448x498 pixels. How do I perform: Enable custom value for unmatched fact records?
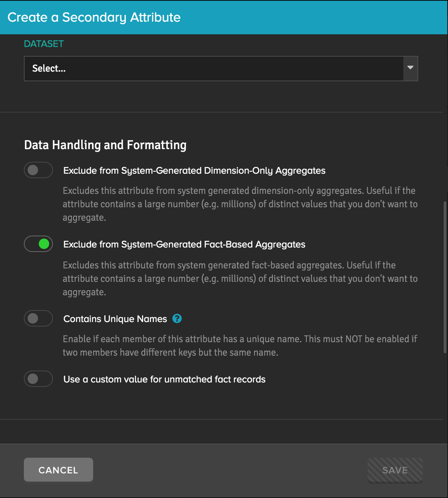point(38,379)
